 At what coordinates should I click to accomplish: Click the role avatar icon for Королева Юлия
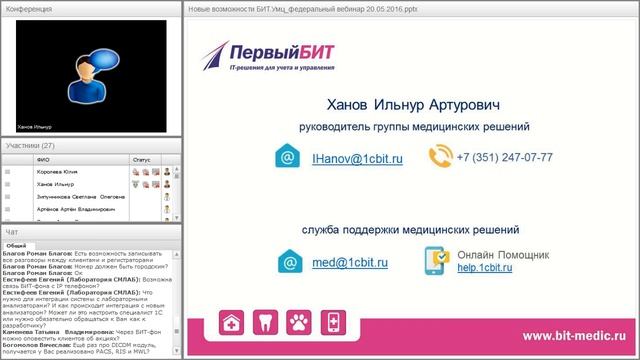click(x=167, y=172)
